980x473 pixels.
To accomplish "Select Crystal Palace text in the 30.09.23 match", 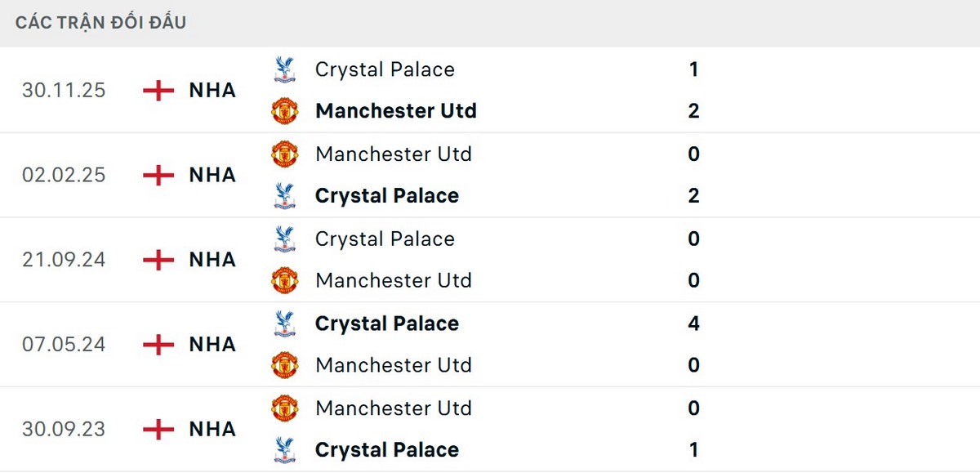I will click(386, 449).
